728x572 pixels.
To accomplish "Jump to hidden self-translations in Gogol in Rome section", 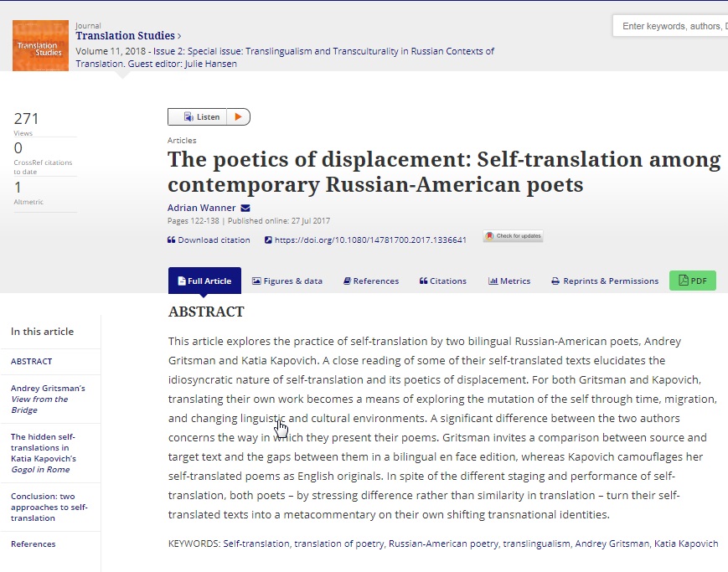I will click(44, 453).
